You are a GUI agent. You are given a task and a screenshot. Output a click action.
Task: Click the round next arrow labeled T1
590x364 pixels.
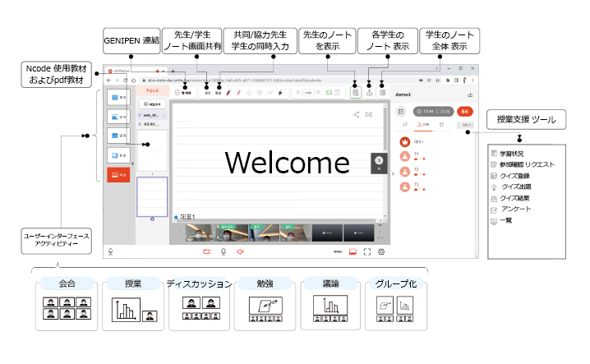[379, 160]
